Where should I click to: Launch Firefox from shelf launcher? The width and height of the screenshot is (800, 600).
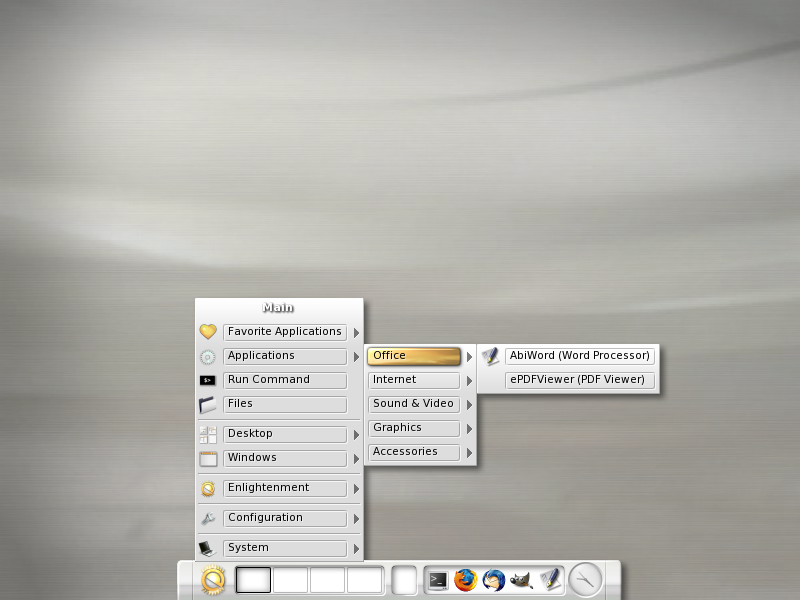pyautogui.click(x=465, y=581)
